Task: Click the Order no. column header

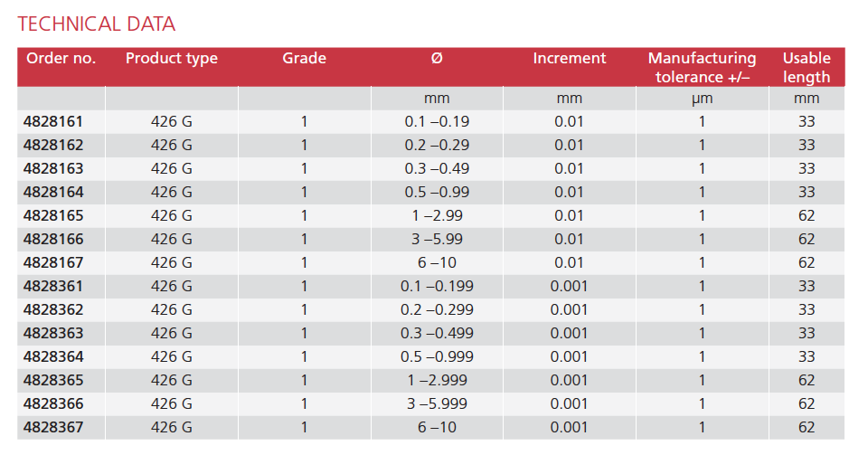Action: pos(61,59)
